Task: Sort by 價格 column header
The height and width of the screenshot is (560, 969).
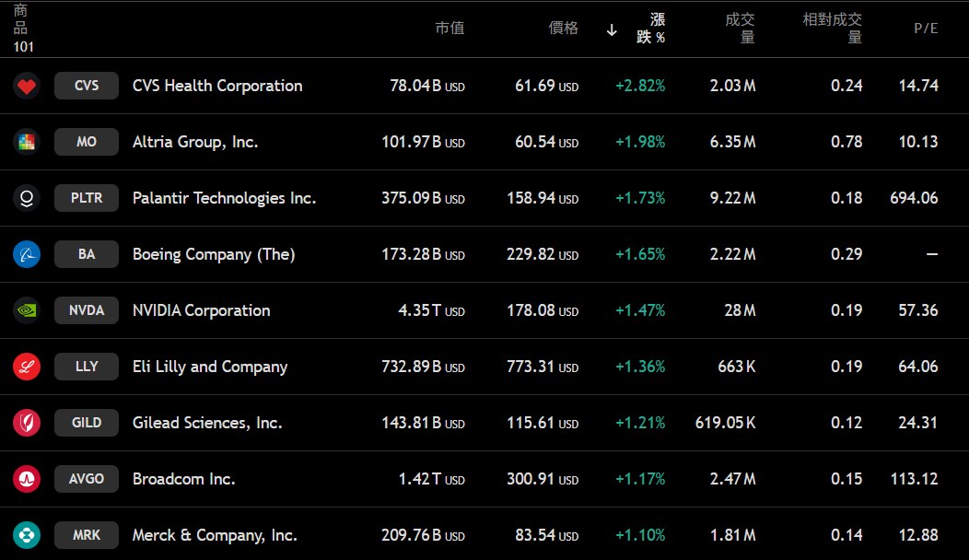Action: (x=564, y=29)
